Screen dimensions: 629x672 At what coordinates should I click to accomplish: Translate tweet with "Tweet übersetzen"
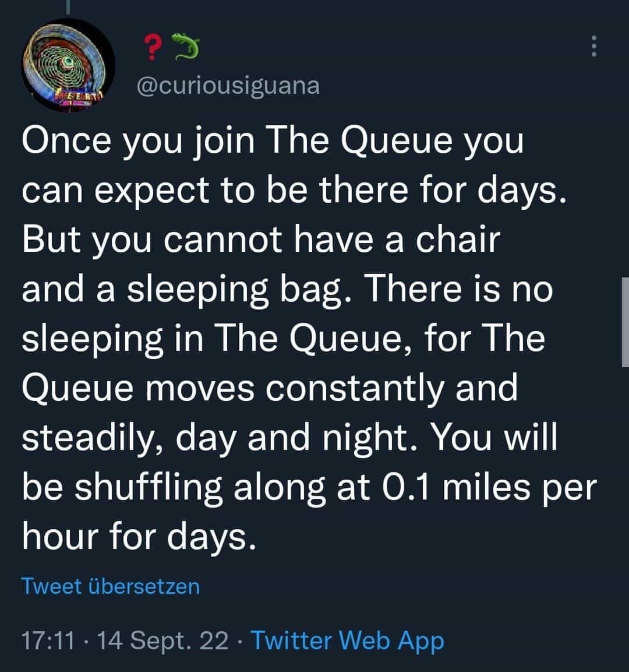pyautogui.click(x=110, y=586)
